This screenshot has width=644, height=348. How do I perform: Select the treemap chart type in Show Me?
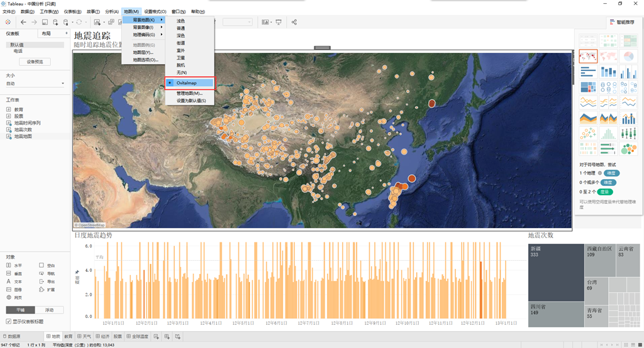point(588,87)
